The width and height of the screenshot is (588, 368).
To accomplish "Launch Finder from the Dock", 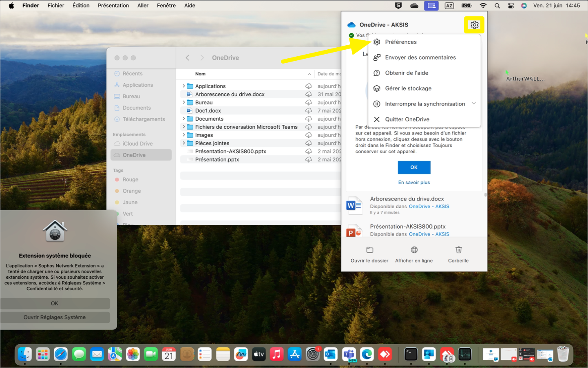I will [25, 354].
